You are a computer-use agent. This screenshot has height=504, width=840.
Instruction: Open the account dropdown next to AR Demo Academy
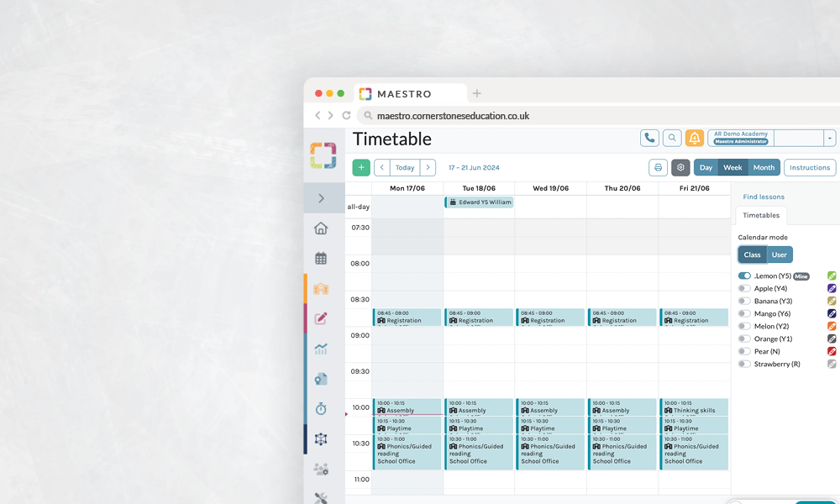pyautogui.click(x=828, y=137)
